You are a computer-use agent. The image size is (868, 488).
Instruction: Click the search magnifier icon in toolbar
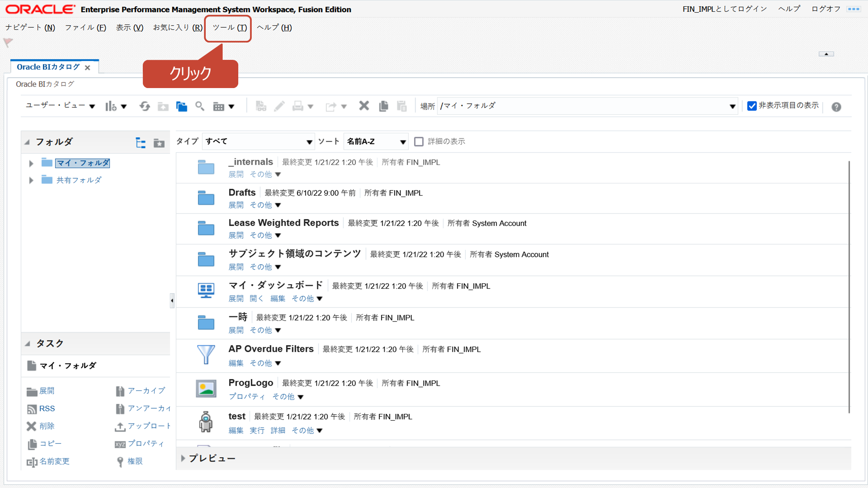coord(200,106)
